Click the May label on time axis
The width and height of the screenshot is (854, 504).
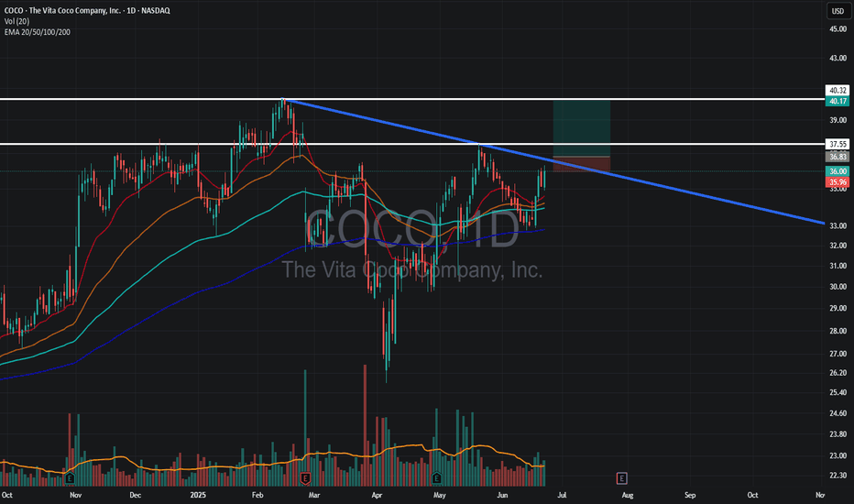[x=440, y=495]
